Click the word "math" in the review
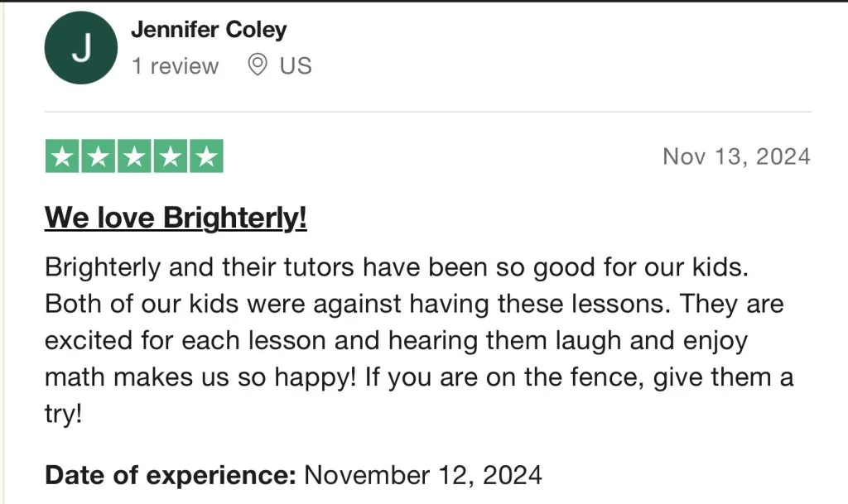The width and height of the screenshot is (848, 504). click(75, 377)
